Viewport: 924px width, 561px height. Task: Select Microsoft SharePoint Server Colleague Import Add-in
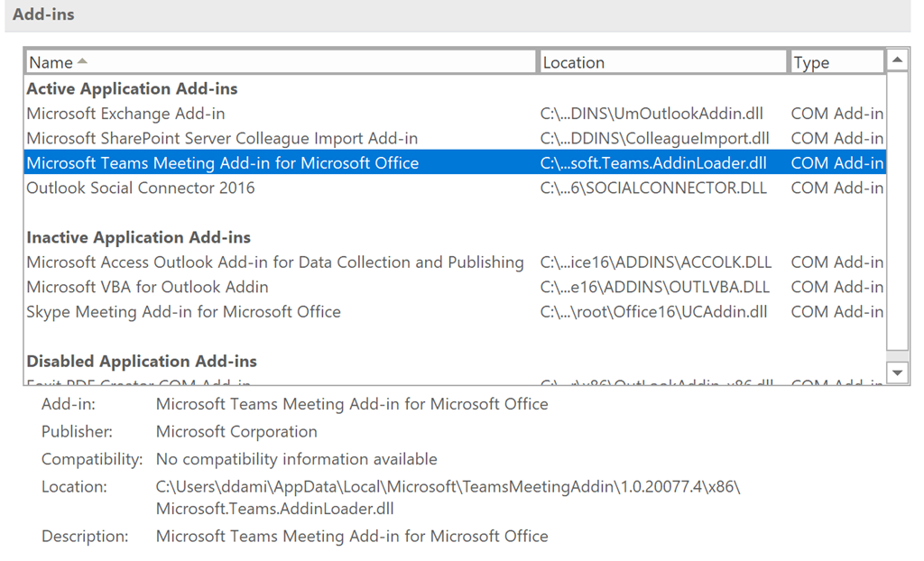[222, 138]
